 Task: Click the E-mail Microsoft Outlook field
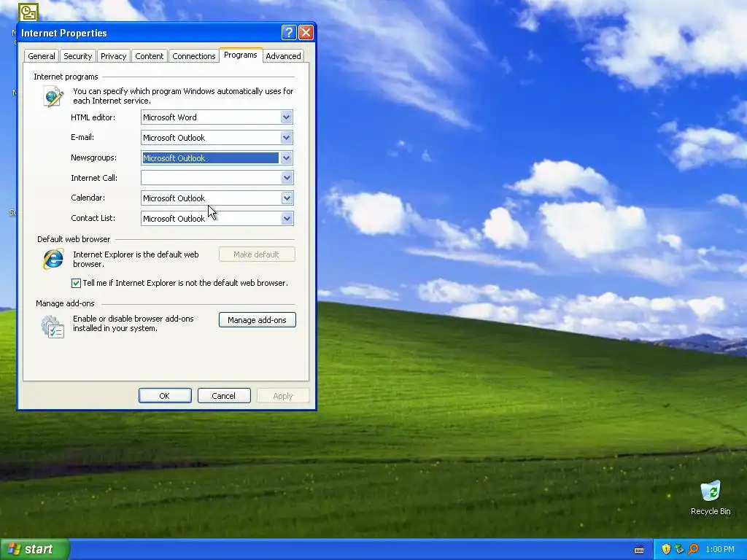click(217, 138)
